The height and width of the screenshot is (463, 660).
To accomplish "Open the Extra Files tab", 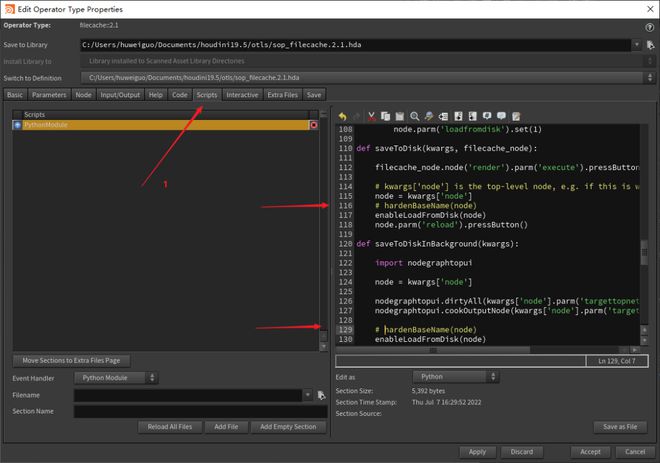I will pyautogui.click(x=282, y=95).
